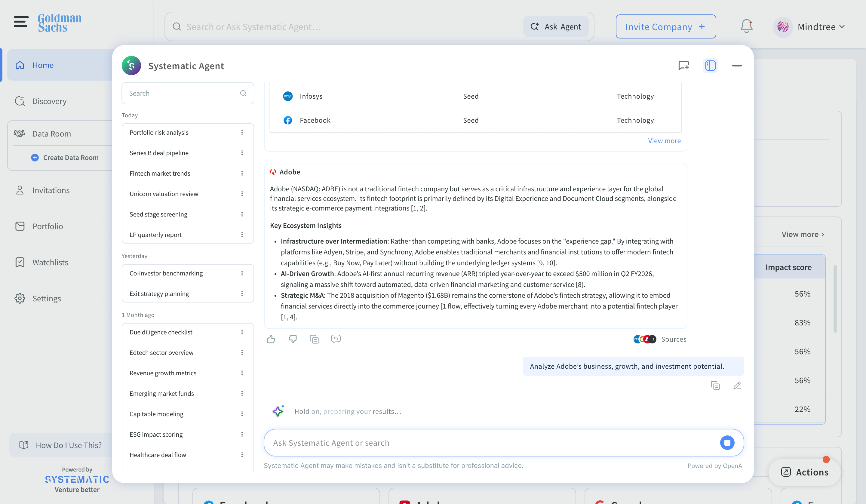866x504 pixels.
Task: Start a new chat in Systematic Agent
Action: (683, 65)
